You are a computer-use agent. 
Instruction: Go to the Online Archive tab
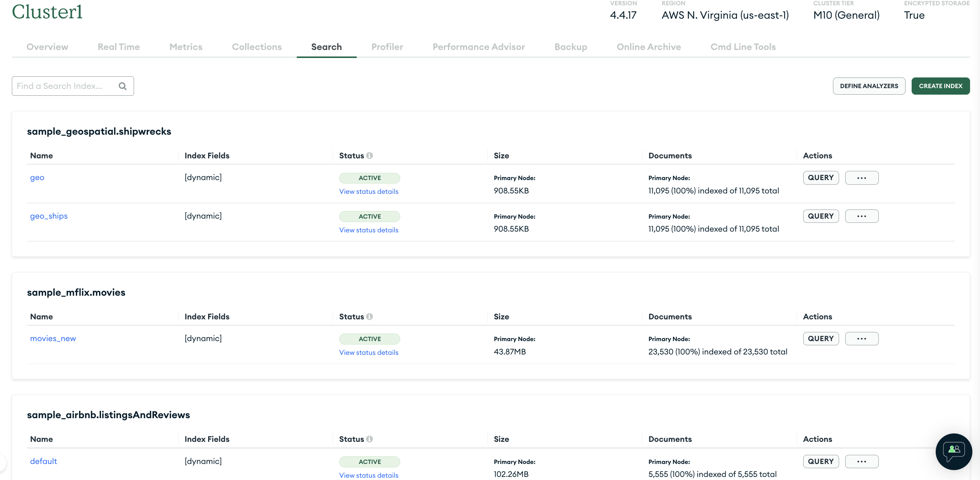(648, 47)
